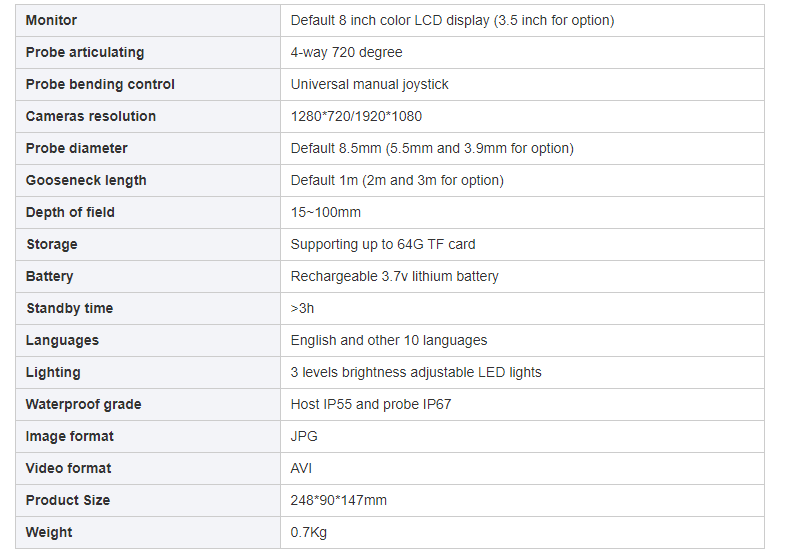Image resolution: width=800 pixels, height=555 pixels.
Task: Click the '248*90*147mm' product size value
Action: pyautogui.click(x=338, y=500)
